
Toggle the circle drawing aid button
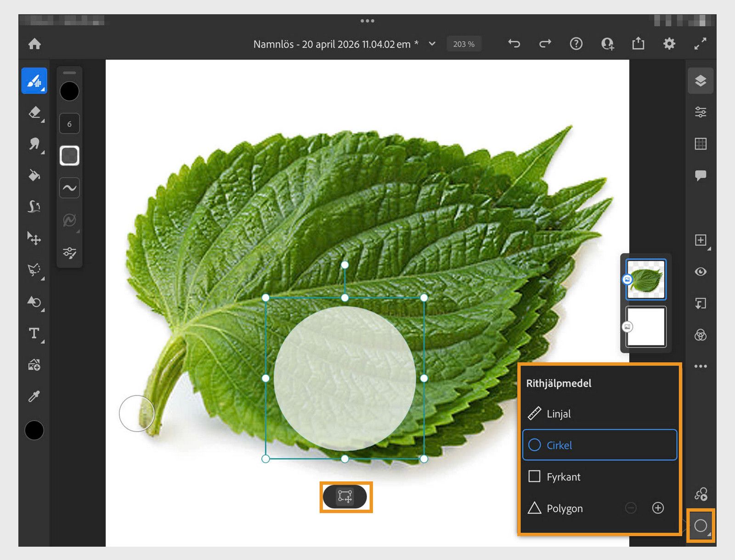[701, 526]
